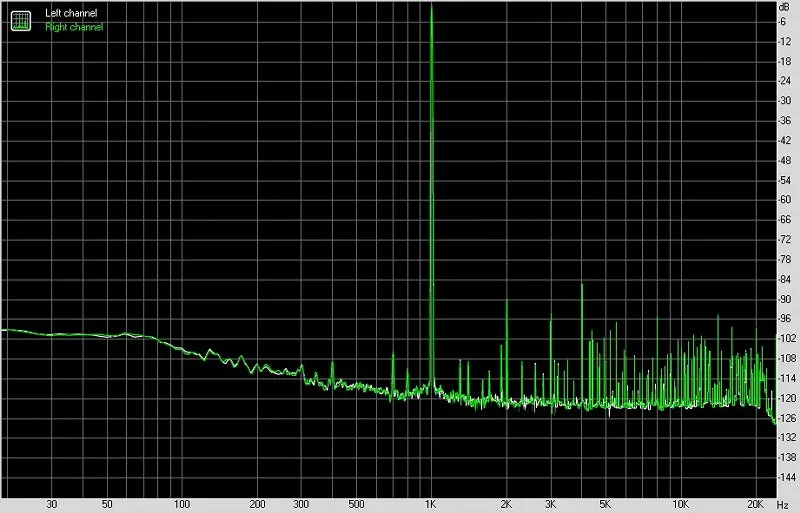Select the Right channel legend label

(x=74, y=27)
